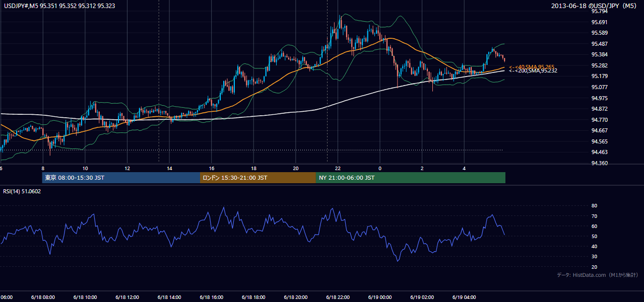Click hour label 4 on the price chart's time axis
The width and height of the screenshot is (644, 302).
click(464, 168)
